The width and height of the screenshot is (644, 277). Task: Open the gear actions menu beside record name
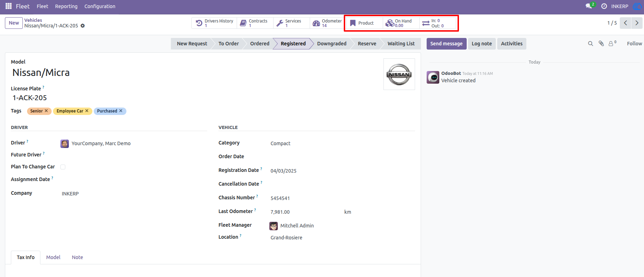pos(83,26)
